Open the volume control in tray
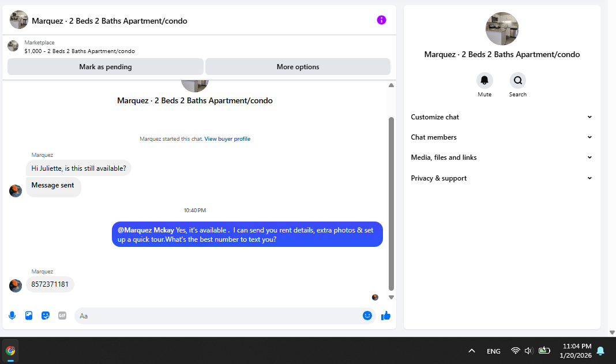This screenshot has height=364, width=616. pyautogui.click(x=528, y=351)
